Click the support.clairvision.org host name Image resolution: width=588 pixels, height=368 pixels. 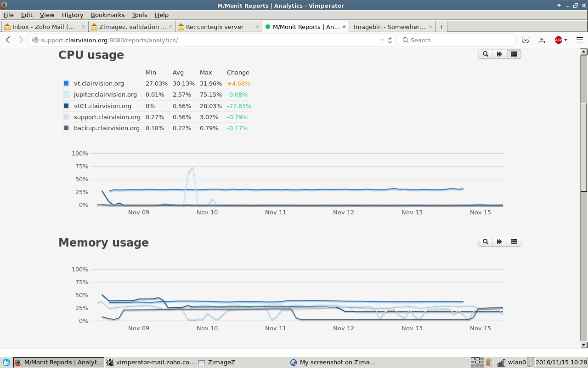click(107, 117)
